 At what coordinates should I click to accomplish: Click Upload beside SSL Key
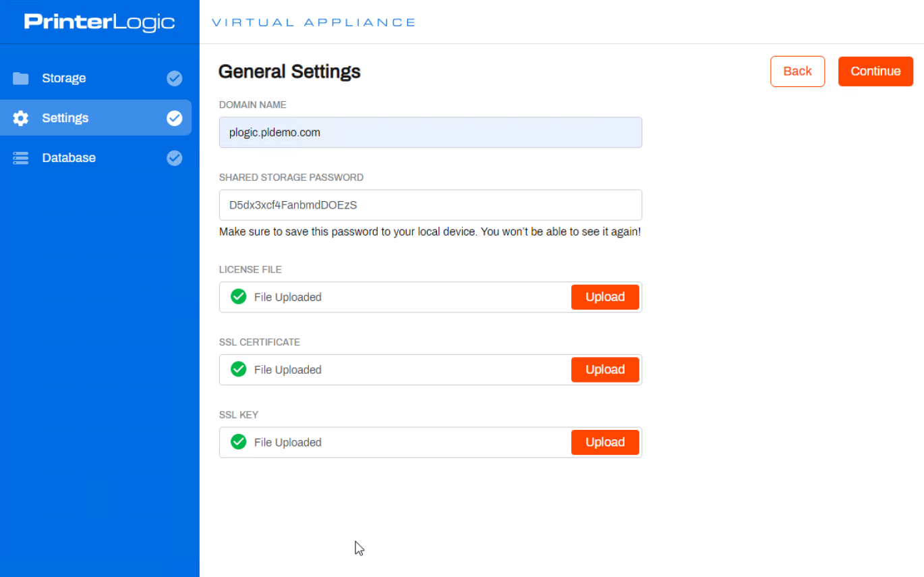click(x=604, y=442)
